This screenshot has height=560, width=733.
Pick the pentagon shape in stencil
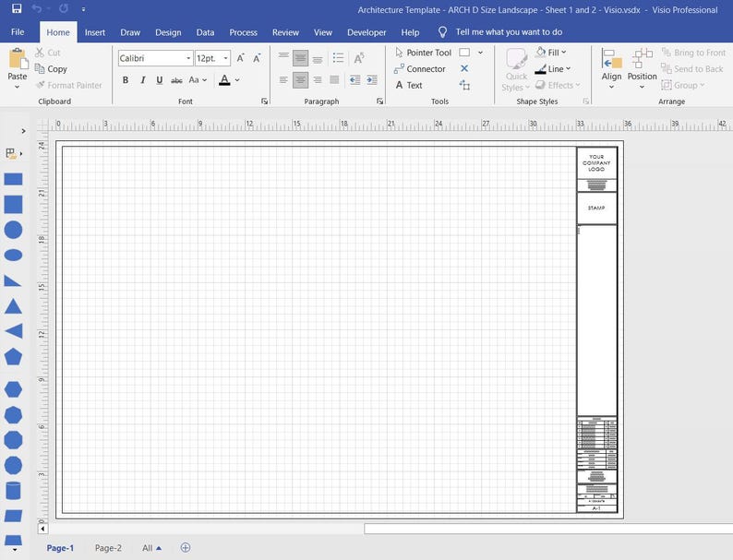[x=13, y=357]
